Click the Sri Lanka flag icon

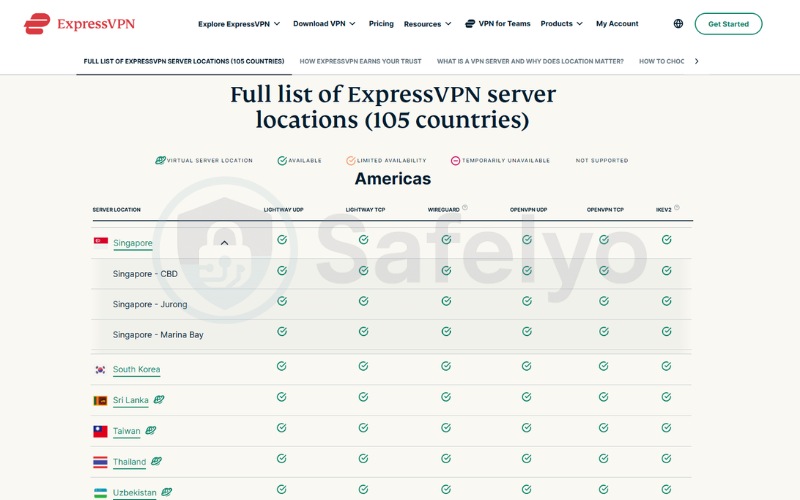click(x=100, y=401)
